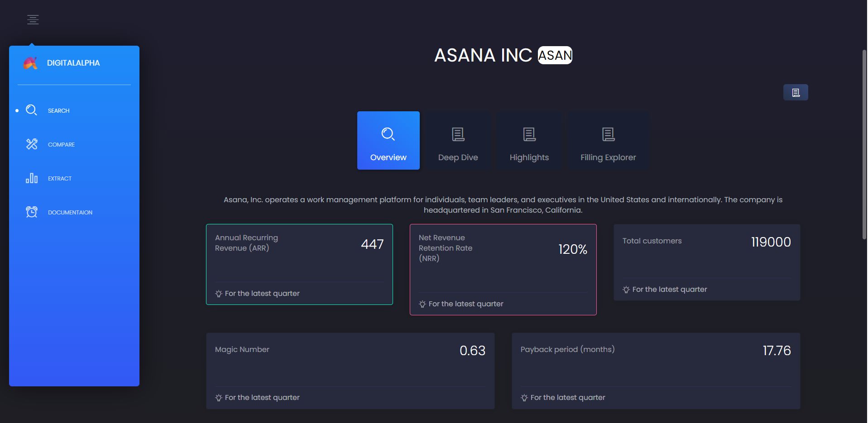Click the document icon above Filling Explorer
This screenshot has height=423, width=868.
click(x=609, y=134)
